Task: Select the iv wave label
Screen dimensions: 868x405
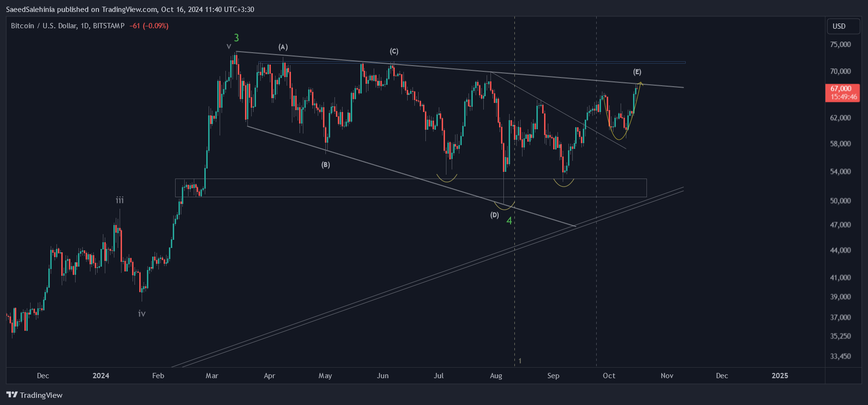Action: pos(142,314)
